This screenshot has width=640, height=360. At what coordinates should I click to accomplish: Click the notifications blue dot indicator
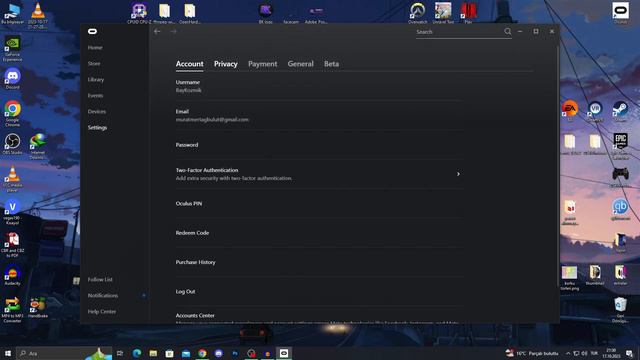[144, 296]
